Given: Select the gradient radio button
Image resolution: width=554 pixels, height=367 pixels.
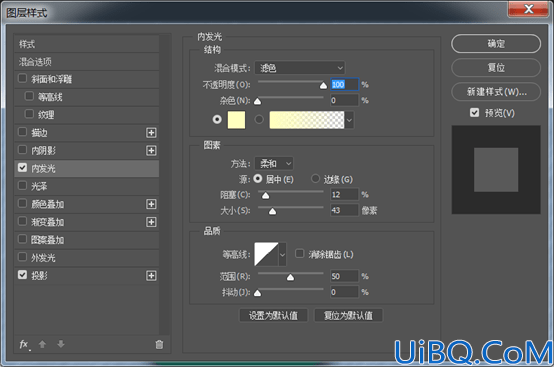Looking at the screenshot, I should pyautogui.click(x=259, y=120).
